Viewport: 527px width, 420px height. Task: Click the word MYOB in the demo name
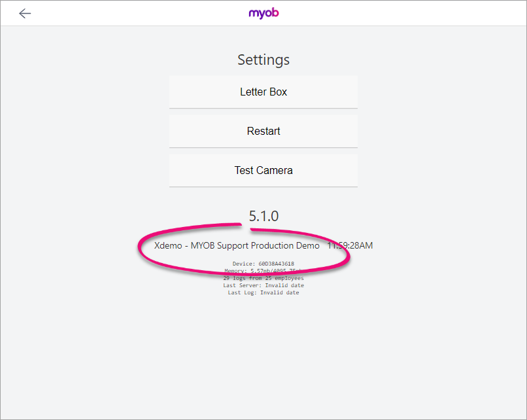(x=203, y=246)
